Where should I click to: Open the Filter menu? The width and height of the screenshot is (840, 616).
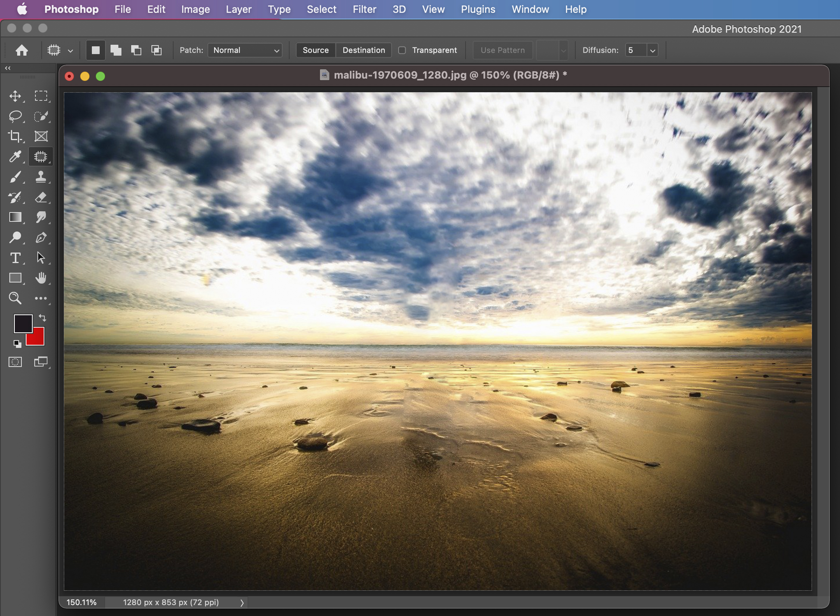tap(364, 9)
